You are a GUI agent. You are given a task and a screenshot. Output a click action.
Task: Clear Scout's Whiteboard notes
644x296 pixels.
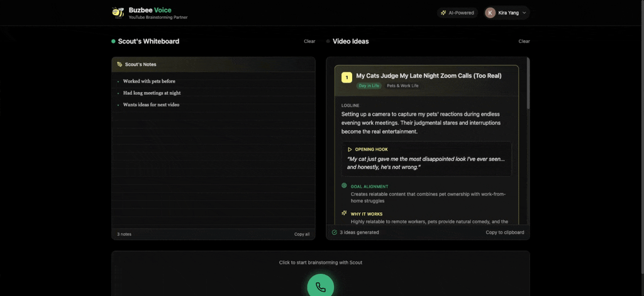point(309,41)
